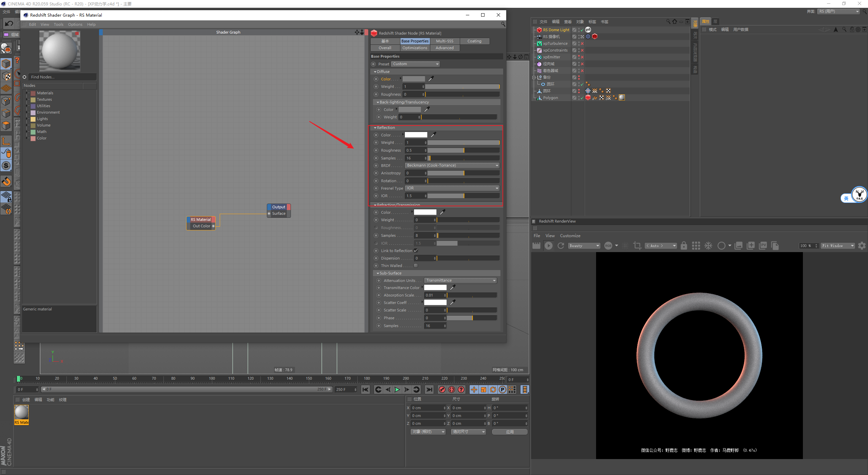The width and height of the screenshot is (868, 475).
Task: Open the RenderView settings gear
Action: click(x=862, y=246)
